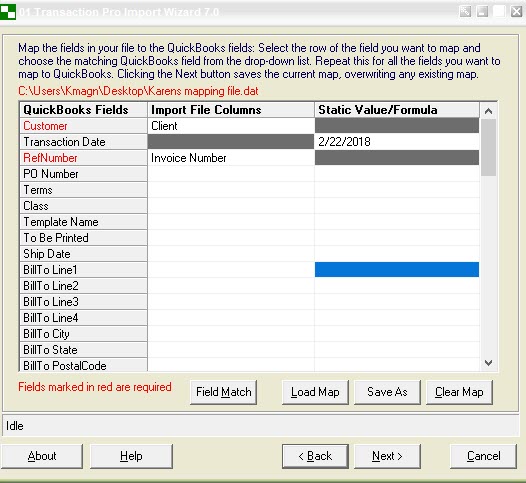Select the BillTo City field row
Image resolution: width=526 pixels, height=483 pixels.
(x=84, y=334)
